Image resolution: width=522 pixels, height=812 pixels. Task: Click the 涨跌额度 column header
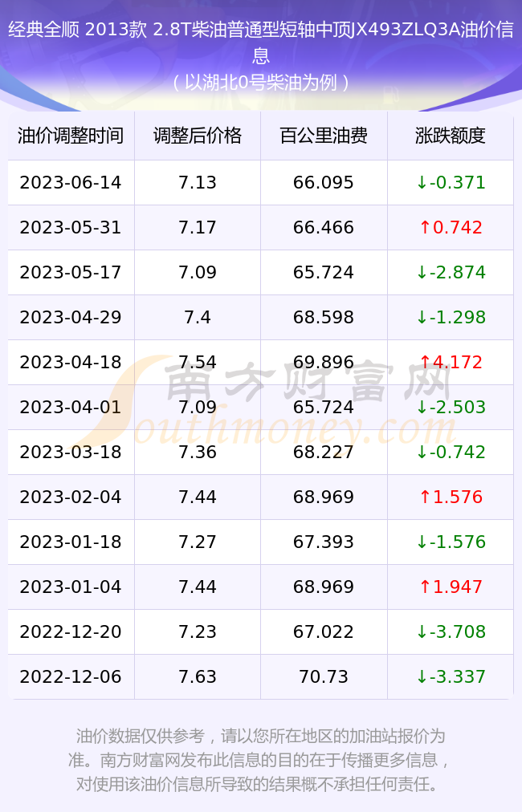[451, 136]
